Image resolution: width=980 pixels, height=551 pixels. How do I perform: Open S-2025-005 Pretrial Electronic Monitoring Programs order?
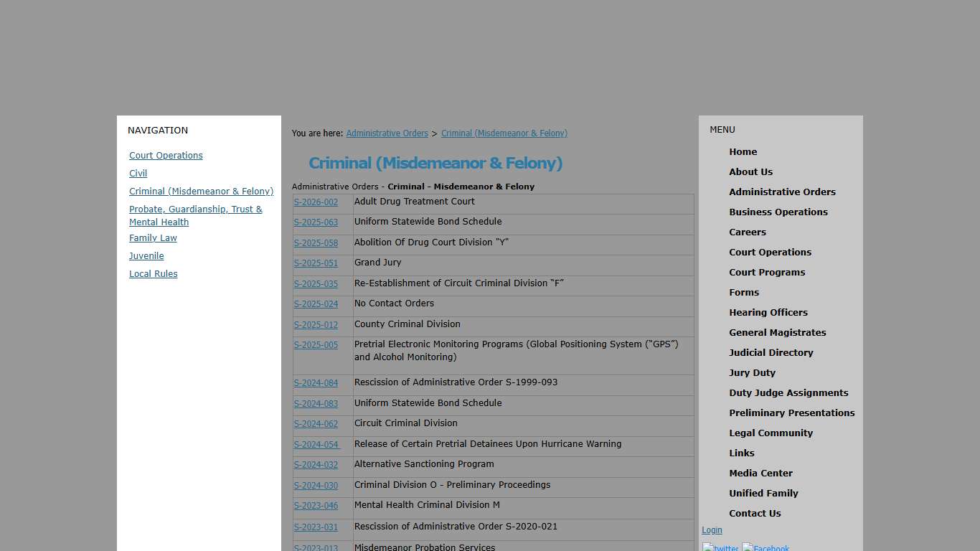[x=316, y=345]
